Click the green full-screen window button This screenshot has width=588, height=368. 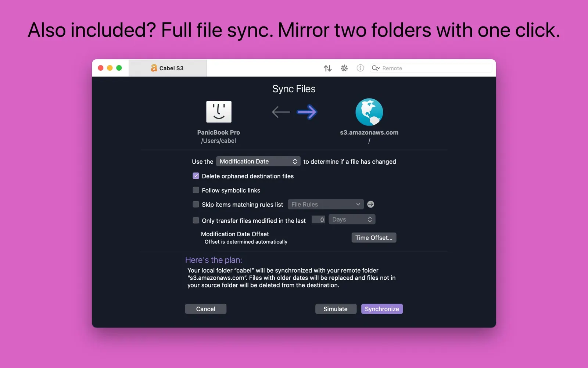(x=119, y=68)
